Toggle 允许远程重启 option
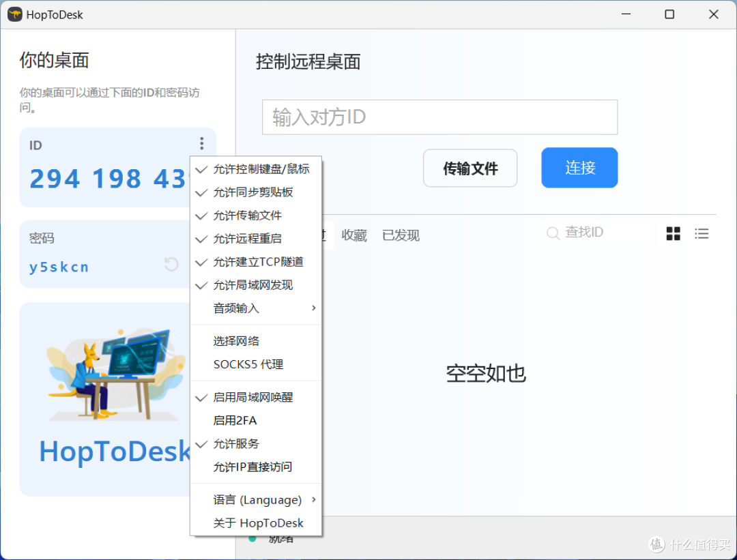 (x=256, y=239)
